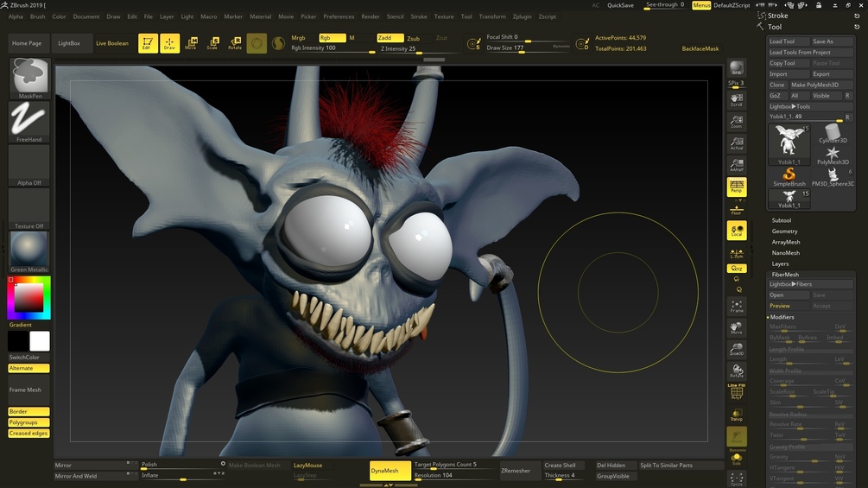
Task: Click the BPR render button
Action: [x=737, y=68]
